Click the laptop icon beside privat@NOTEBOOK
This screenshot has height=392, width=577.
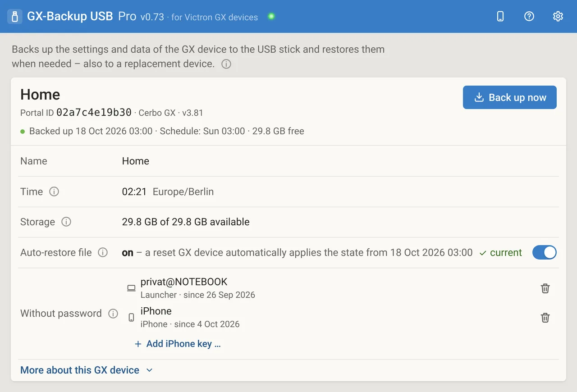pyautogui.click(x=131, y=288)
